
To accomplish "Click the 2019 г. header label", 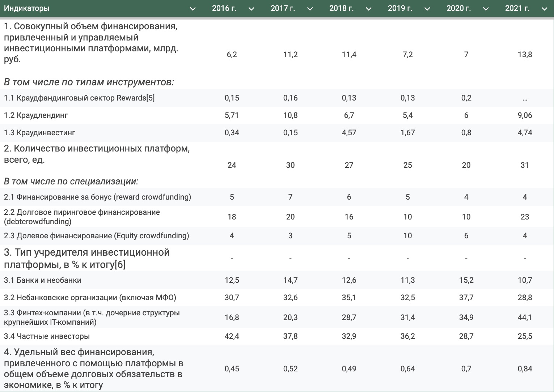I will pyautogui.click(x=400, y=8).
